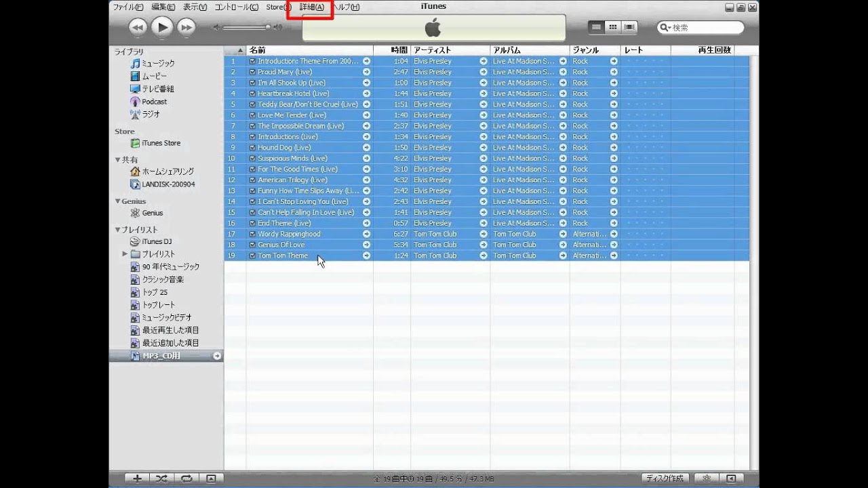Click ディスク作成 button
This screenshot has width=868, height=488.
tap(665, 479)
